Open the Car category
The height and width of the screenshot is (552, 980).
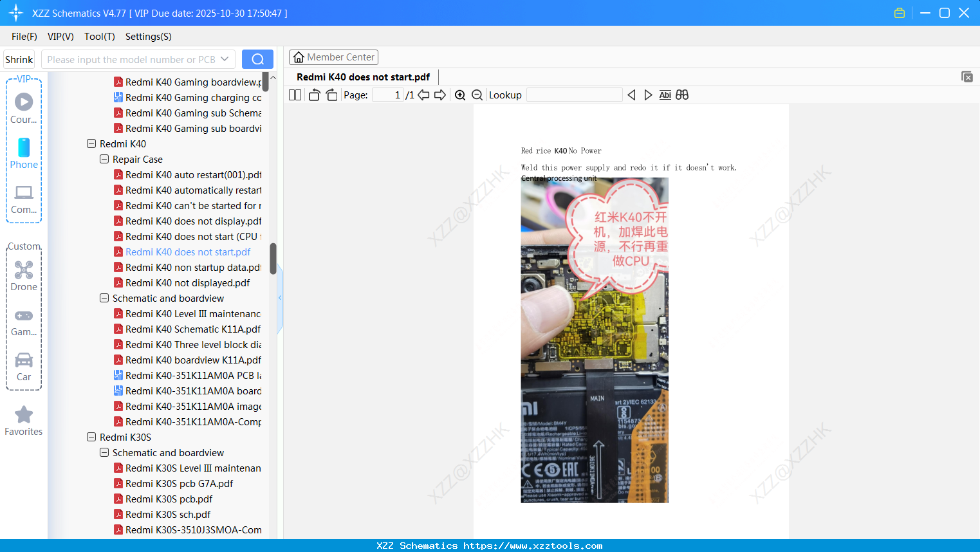click(24, 367)
